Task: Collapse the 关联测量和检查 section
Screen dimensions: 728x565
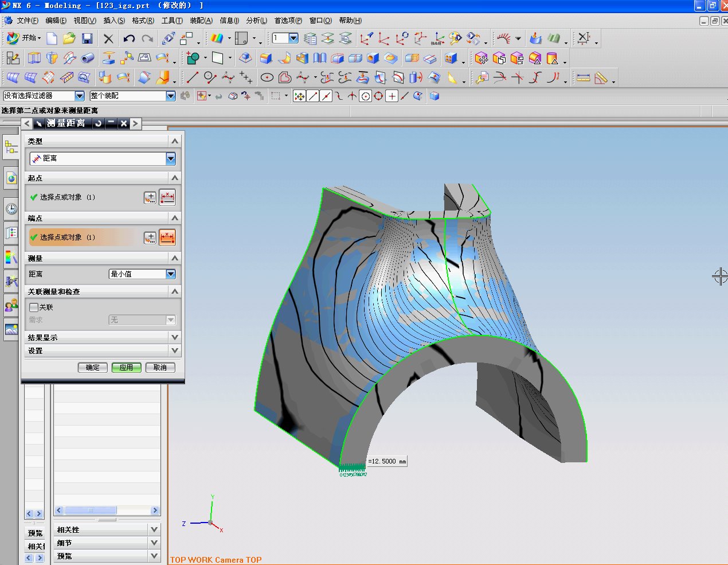Action: (x=103, y=291)
